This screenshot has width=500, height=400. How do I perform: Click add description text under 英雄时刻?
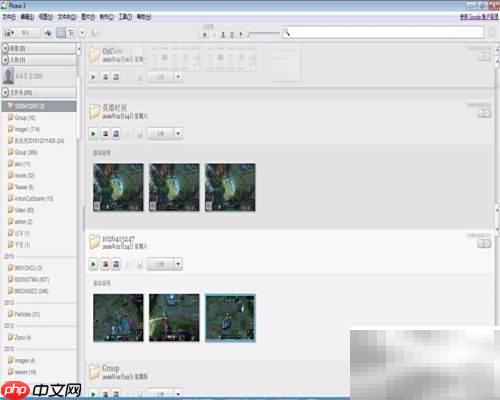click(102, 153)
